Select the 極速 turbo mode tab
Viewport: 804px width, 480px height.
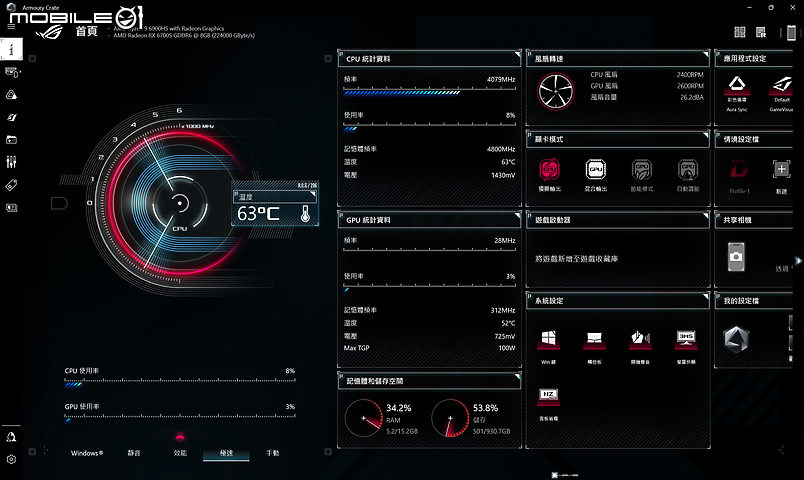point(226,454)
